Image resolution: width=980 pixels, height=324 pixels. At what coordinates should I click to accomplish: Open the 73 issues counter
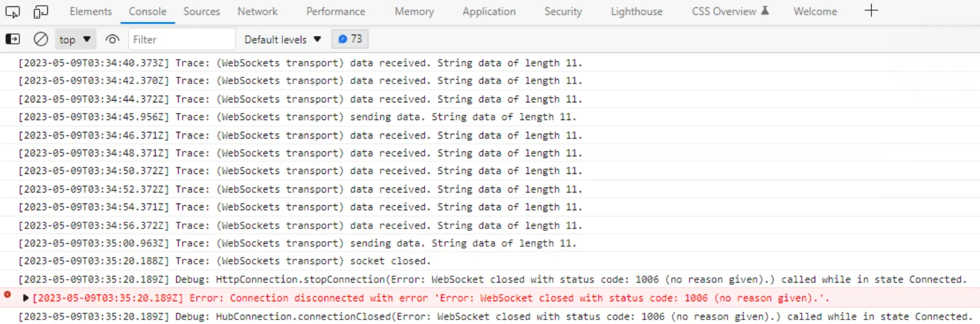tap(350, 39)
